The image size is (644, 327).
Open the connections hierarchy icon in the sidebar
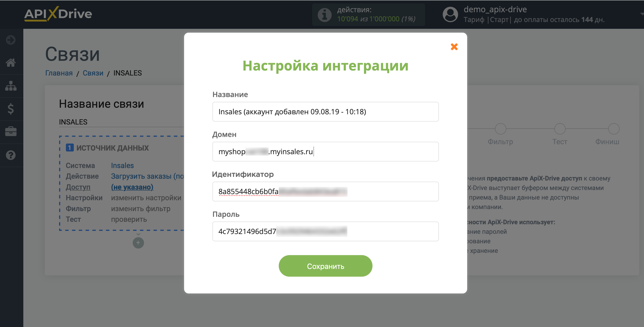point(11,86)
